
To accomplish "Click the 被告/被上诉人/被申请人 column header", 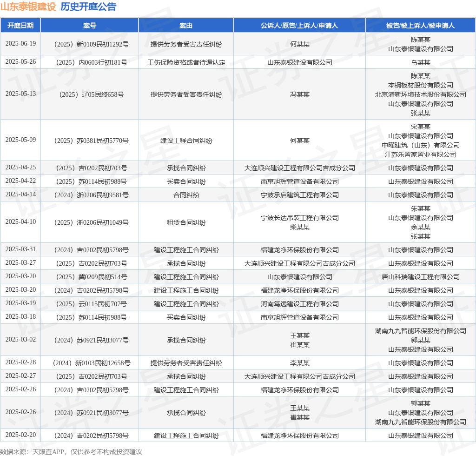I will click(x=420, y=26).
